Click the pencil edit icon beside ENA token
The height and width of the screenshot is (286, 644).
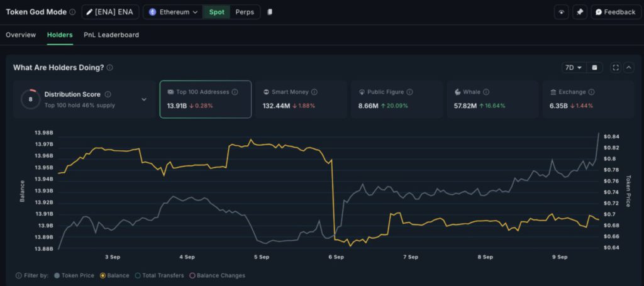click(89, 12)
